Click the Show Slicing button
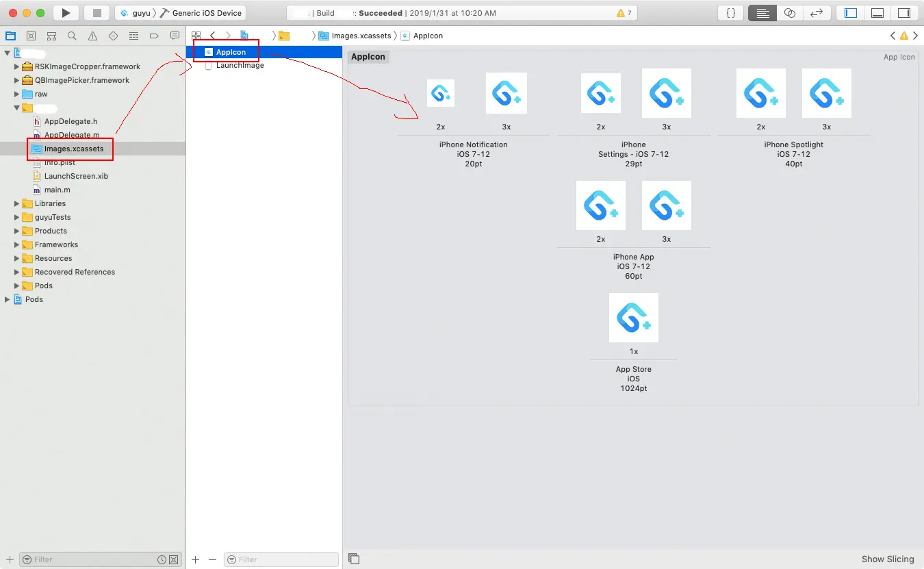The width and height of the screenshot is (924, 569). [x=888, y=559]
